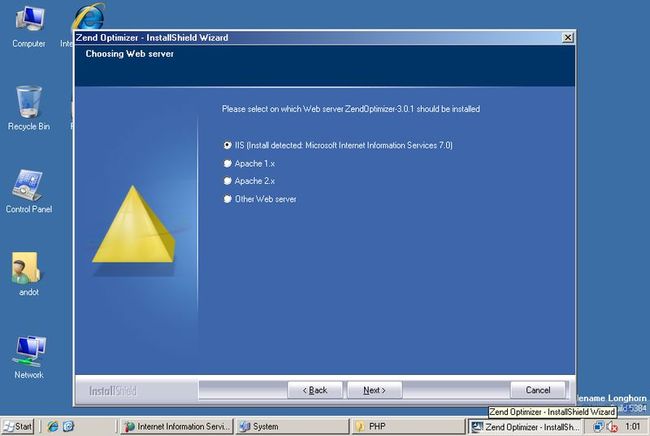Open the Control Panel desktop icon

[x=29, y=191]
